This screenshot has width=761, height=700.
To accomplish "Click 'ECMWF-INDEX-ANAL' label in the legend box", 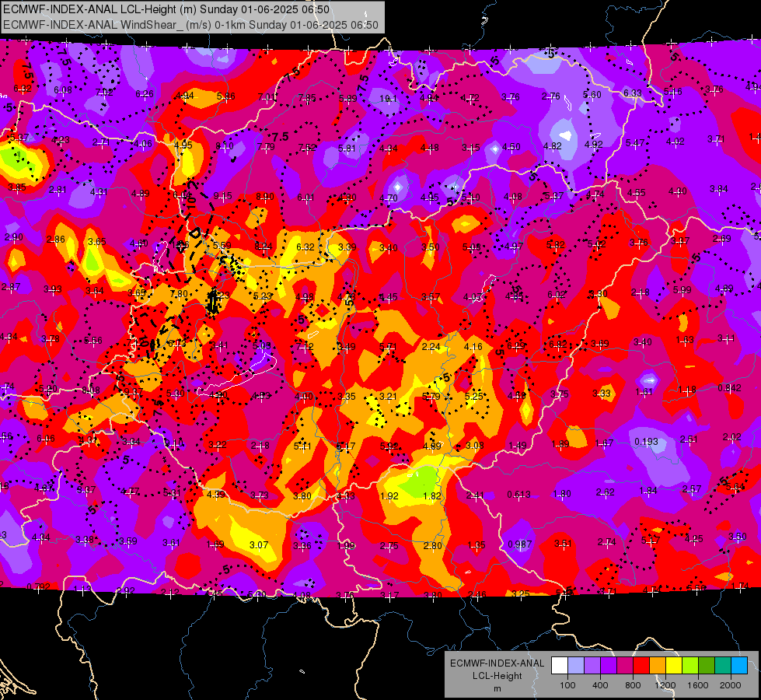I will pos(497,663).
